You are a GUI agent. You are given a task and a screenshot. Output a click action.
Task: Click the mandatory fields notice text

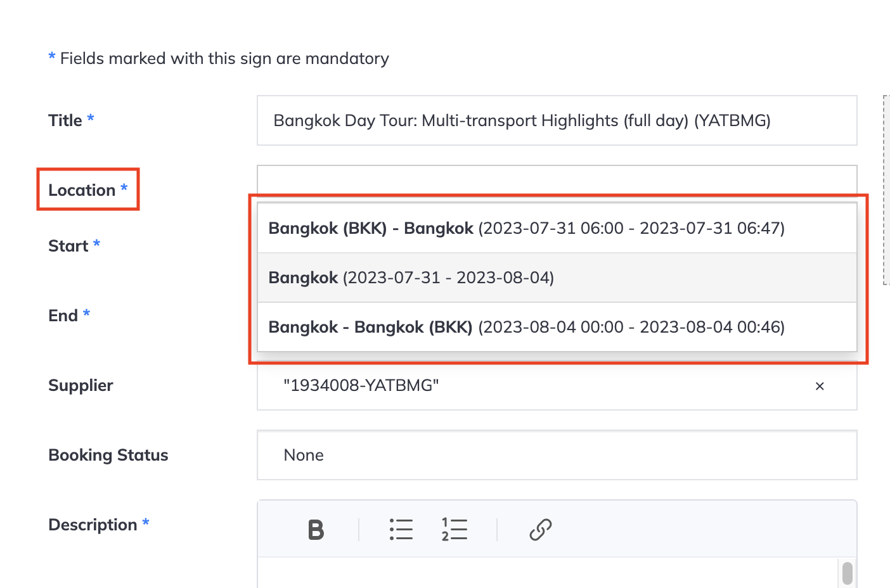pyautogui.click(x=219, y=58)
